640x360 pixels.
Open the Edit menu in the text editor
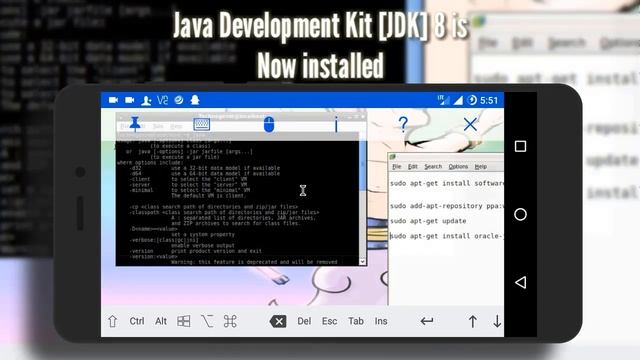click(x=413, y=167)
